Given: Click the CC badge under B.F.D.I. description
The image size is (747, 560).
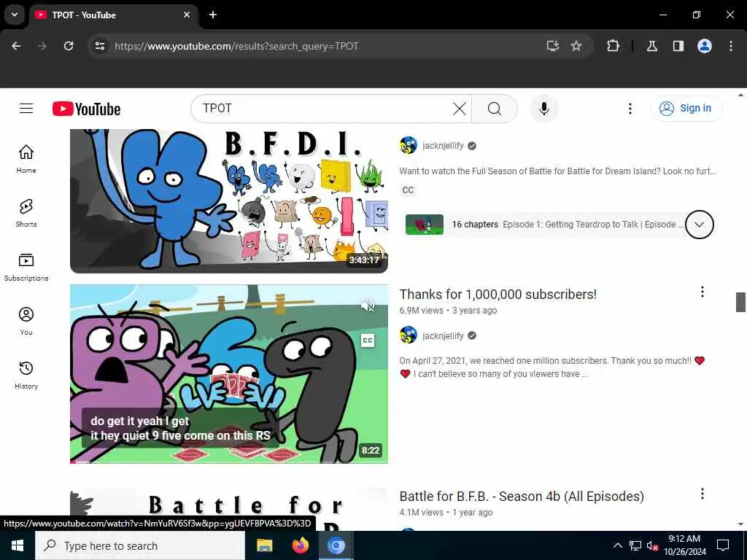Looking at the screenshot, I should [x=408, y=190].
